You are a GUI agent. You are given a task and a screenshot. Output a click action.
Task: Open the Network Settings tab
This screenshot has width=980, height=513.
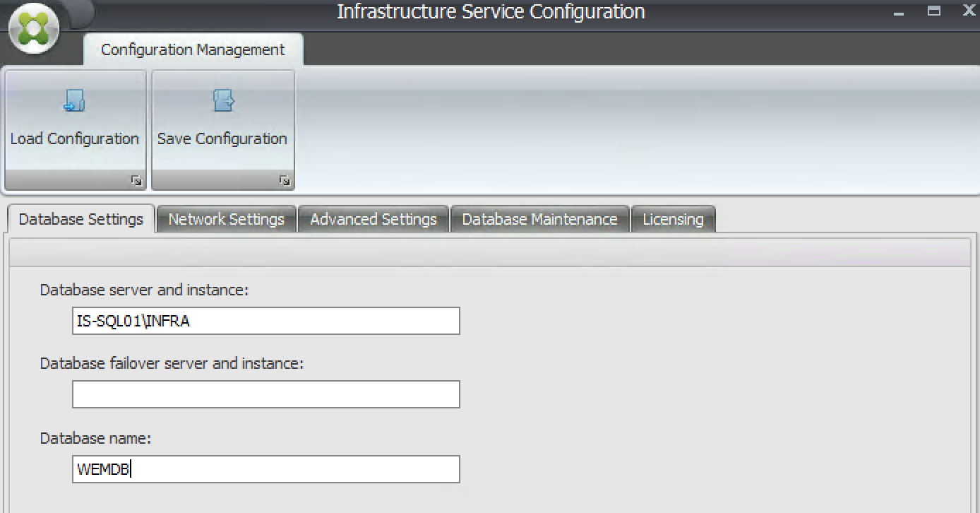click(226, 219)
